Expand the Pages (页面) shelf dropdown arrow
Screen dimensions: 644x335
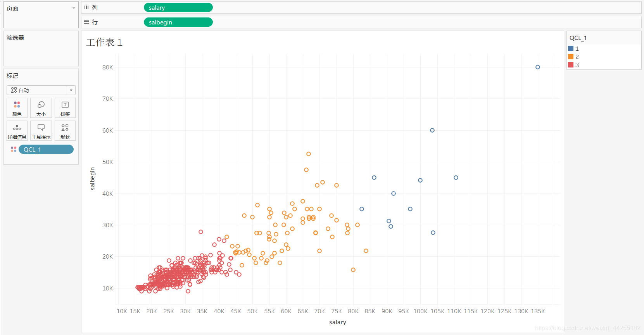coord(74,8)
